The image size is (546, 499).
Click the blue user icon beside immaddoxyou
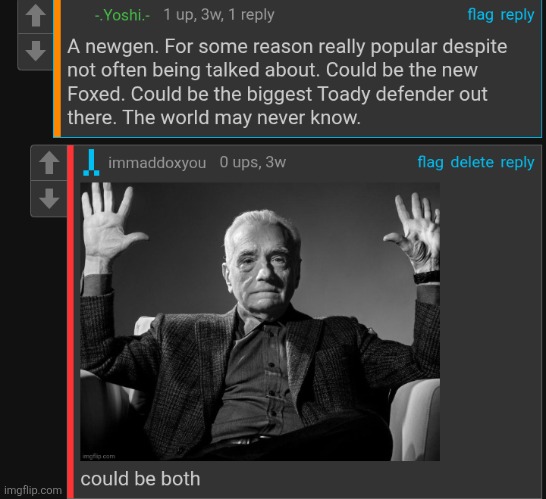click(91, 163)
